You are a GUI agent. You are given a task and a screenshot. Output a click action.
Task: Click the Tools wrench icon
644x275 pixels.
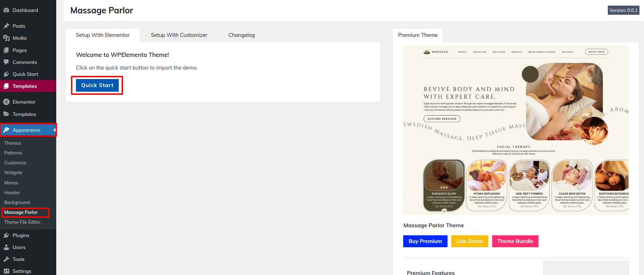(6, 259)
